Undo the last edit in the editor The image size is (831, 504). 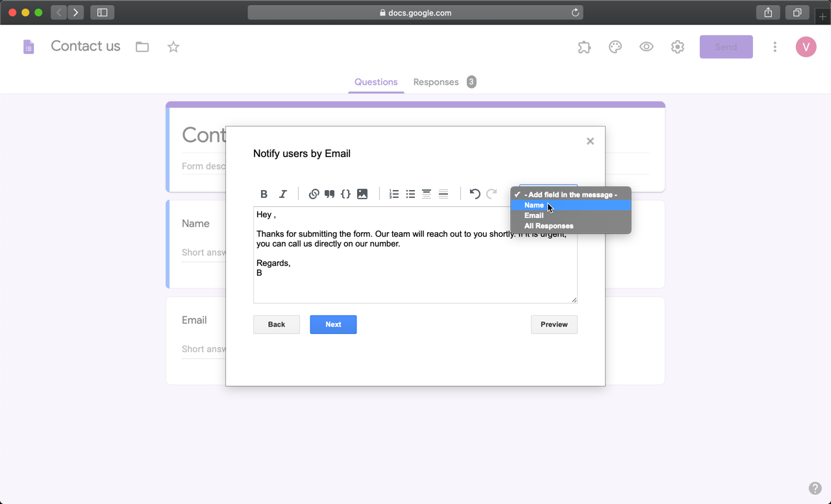(474, 193)
